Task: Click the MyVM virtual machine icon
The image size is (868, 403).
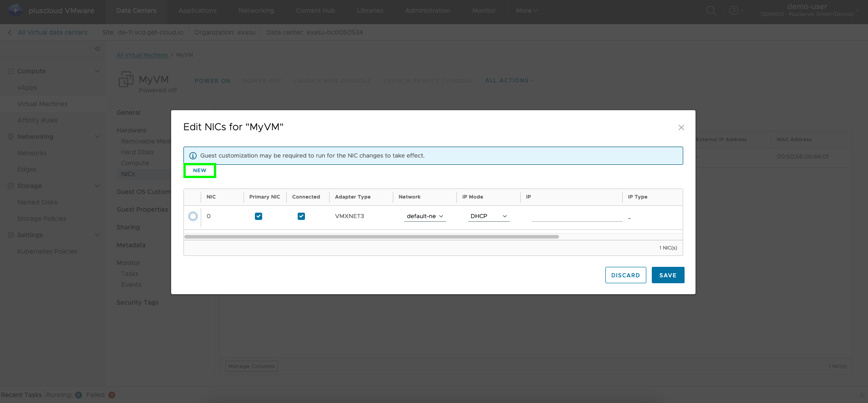Action: tap(126, 79)
